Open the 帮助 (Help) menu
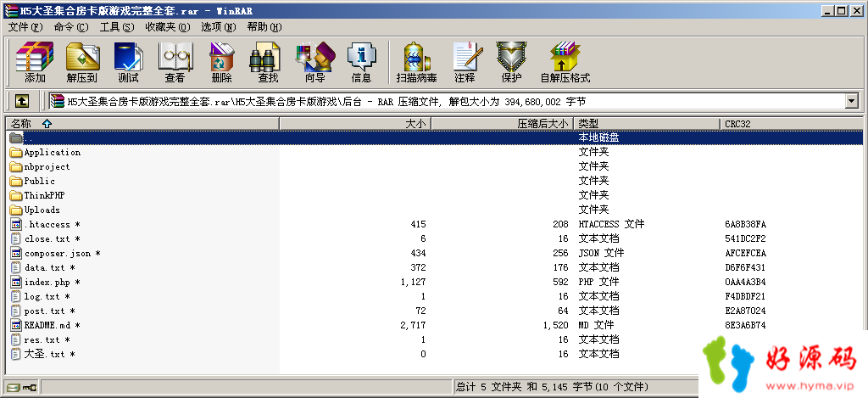This screenshot has height=398, width=868. pos(264,27)
